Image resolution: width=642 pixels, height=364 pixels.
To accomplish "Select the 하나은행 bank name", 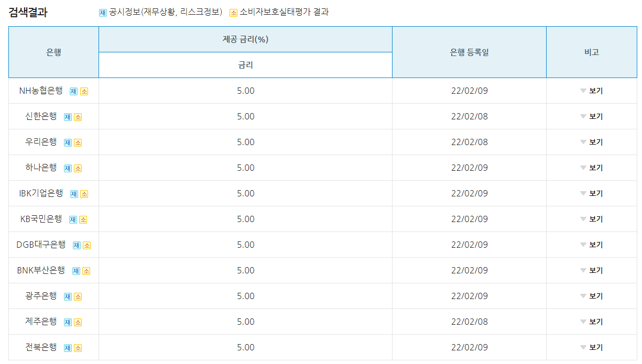I will (41, 168).
